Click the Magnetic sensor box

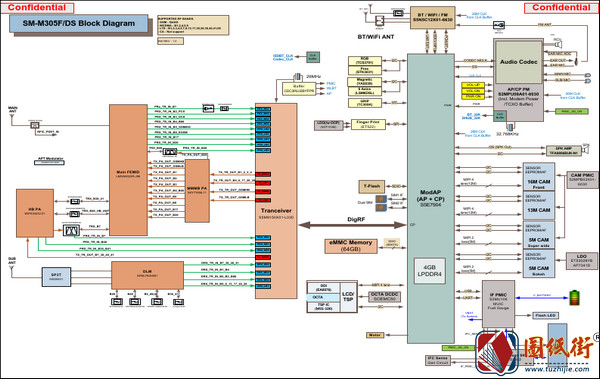click(365, 82)
